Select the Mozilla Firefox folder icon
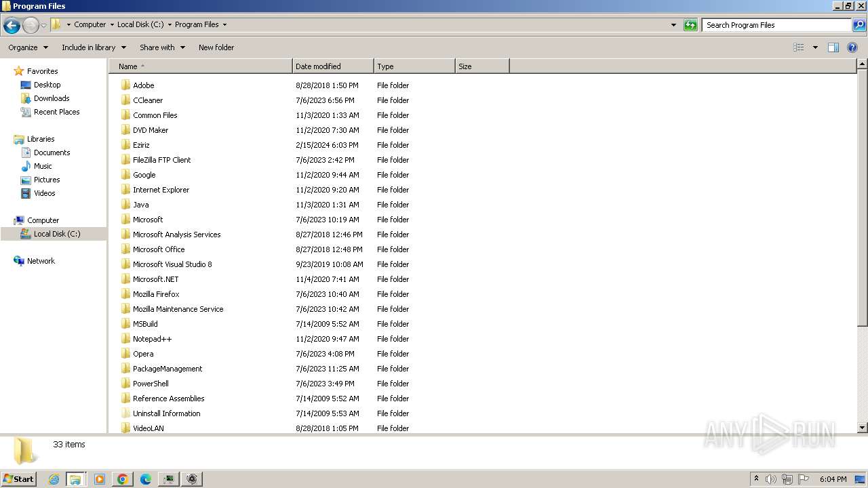The image size is (868, 488). pos(125,294)
